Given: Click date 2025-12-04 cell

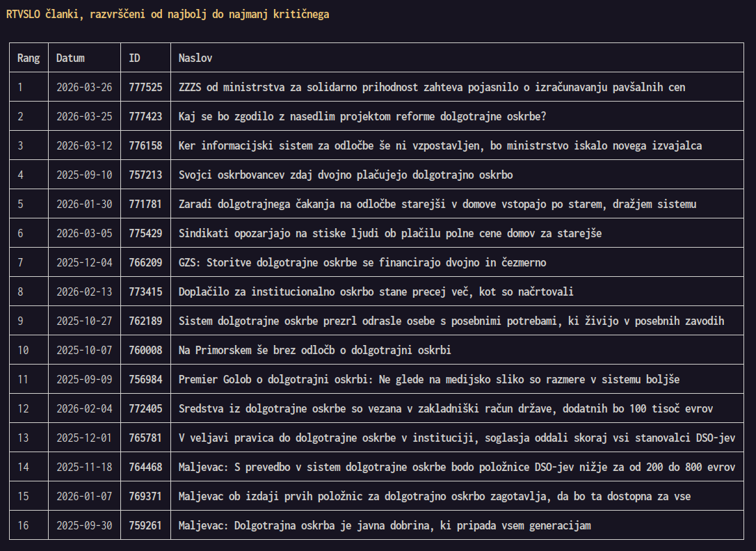Looking at the screenshot, I should (x=84, y=262).
